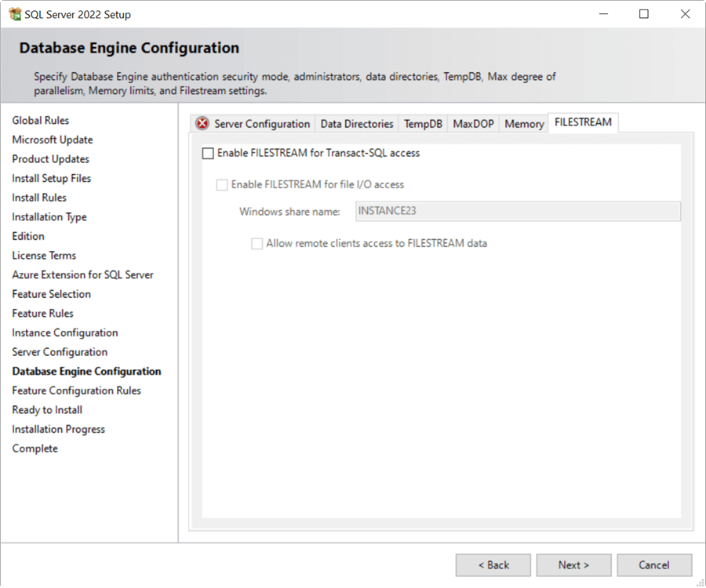
Task: Allow remote clients access to FILESTREAM data
Action: coord(257,244)
